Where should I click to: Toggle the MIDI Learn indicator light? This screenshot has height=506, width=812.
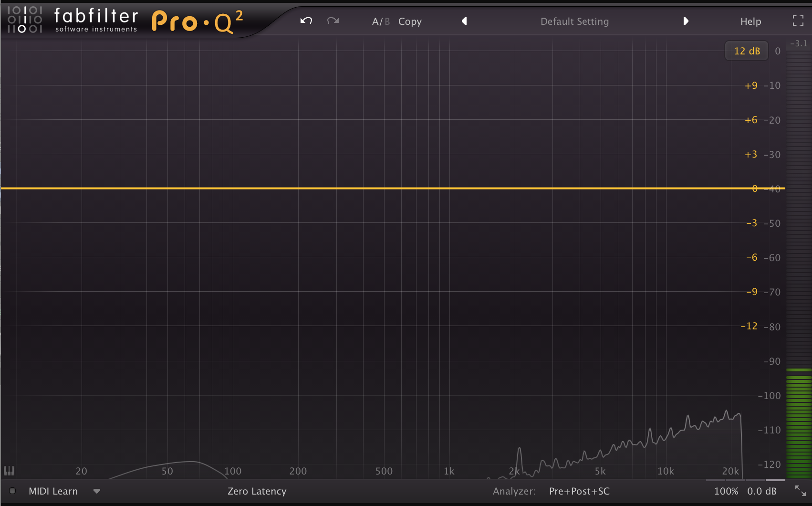[13, 491]
